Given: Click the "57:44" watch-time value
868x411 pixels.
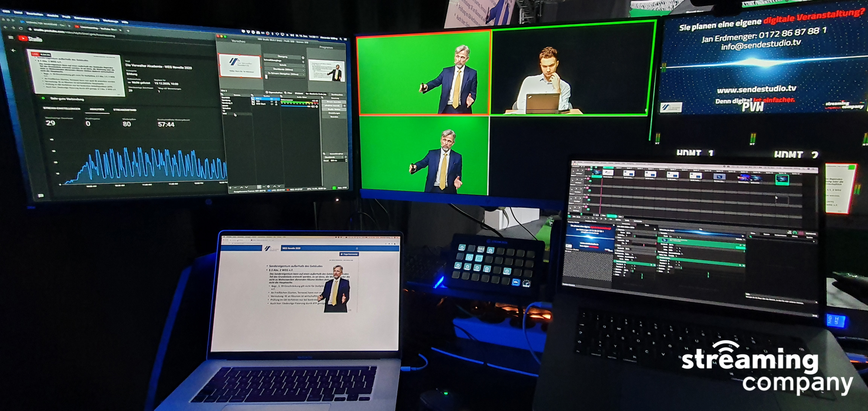Looking at the screenshot, I should pos(166,125).
